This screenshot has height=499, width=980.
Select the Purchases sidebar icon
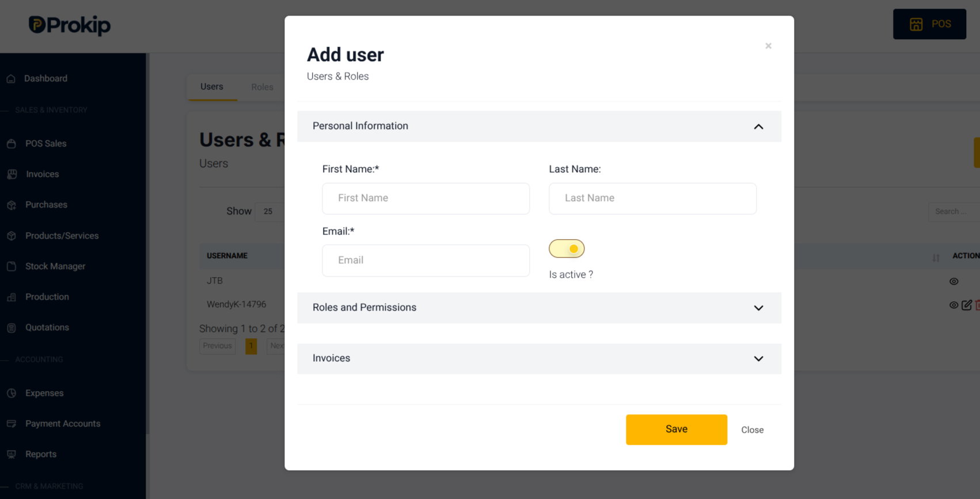click(12, 205)
